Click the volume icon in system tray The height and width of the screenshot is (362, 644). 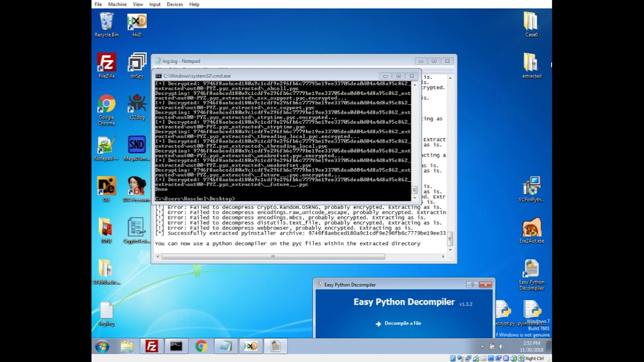(501, 346)
